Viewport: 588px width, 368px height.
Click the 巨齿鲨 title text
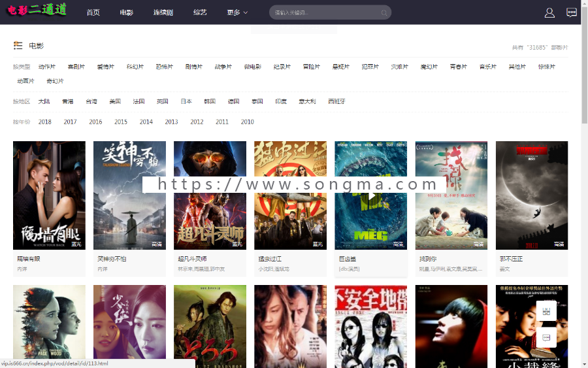pyautogui.click(x=348, y=259)
